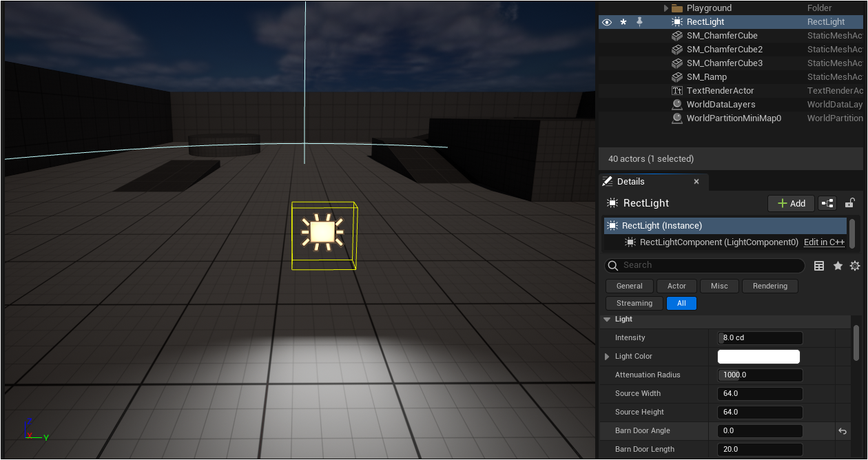The height and width of the screenshot is (460, 868).
Task: Click the Barn Door Angle slider field
Action: (x=761, y=431)
